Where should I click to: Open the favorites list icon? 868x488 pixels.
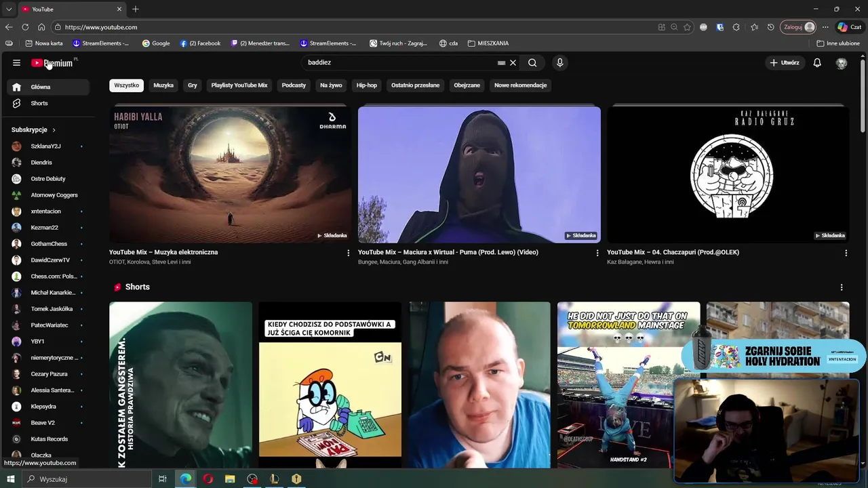[x=754, y=27]
